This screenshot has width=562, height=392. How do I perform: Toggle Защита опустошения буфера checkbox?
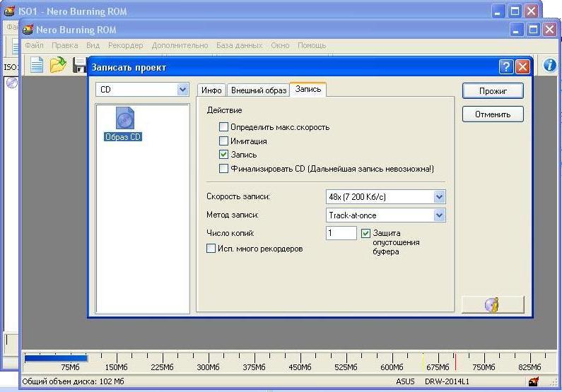point(365,233)
